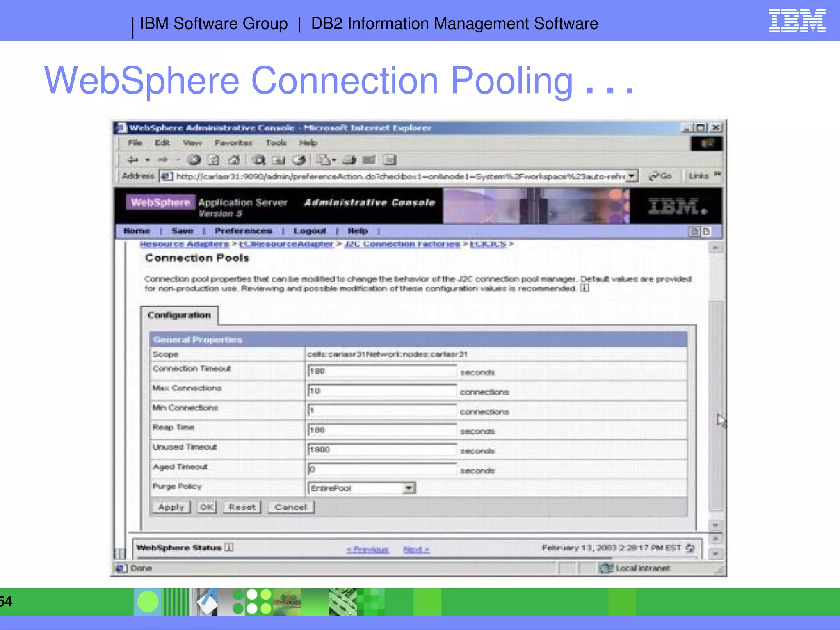Click the browser Back arrow button
Image resolution: width=840 pixels, height=630 pixels.
133,160
